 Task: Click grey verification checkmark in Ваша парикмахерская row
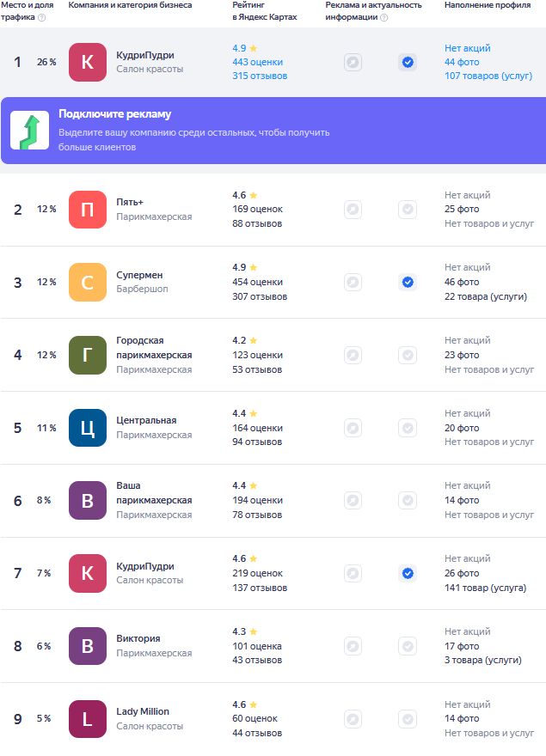click(408, 500)
